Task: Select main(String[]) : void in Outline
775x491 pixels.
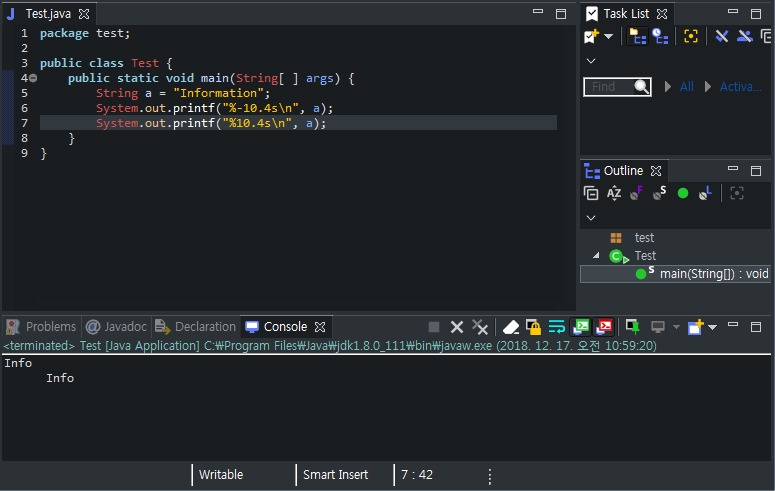Action: click(714, 274)
